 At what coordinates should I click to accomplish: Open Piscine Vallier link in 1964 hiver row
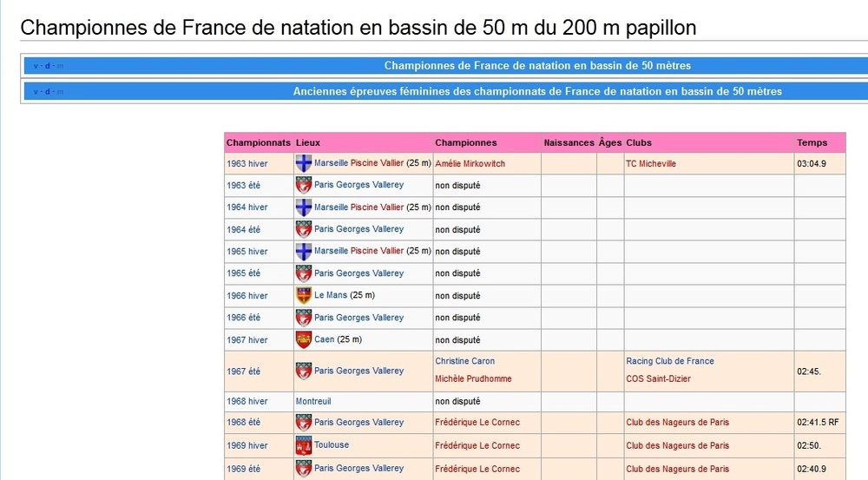(x=377, y=207)
